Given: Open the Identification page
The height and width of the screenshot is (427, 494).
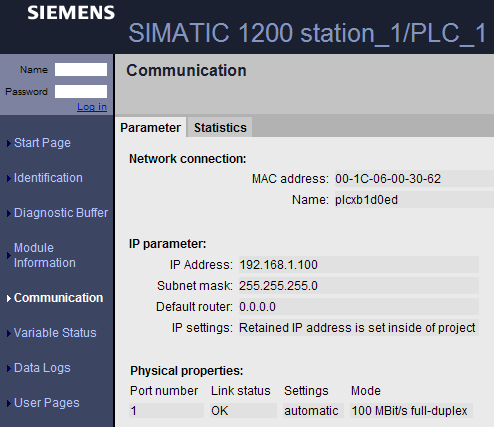Looking at the screenshot, I should [x=48, y=178].
